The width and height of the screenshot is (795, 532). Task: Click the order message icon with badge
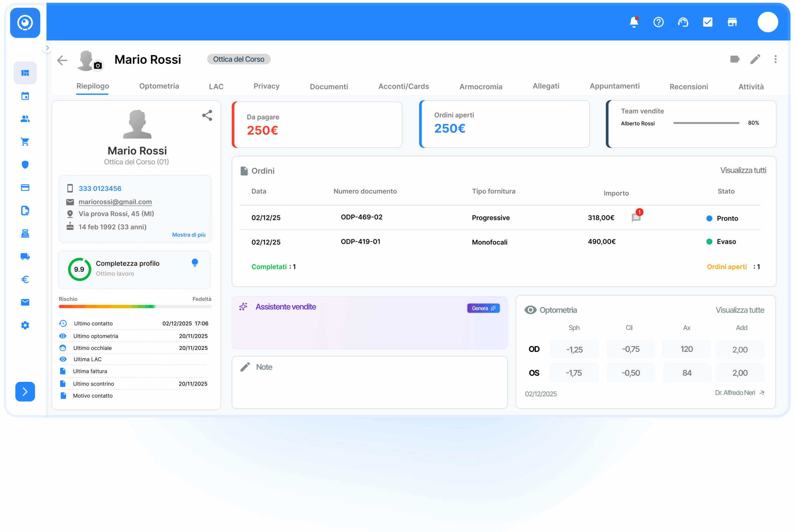[x=636, y=218]
